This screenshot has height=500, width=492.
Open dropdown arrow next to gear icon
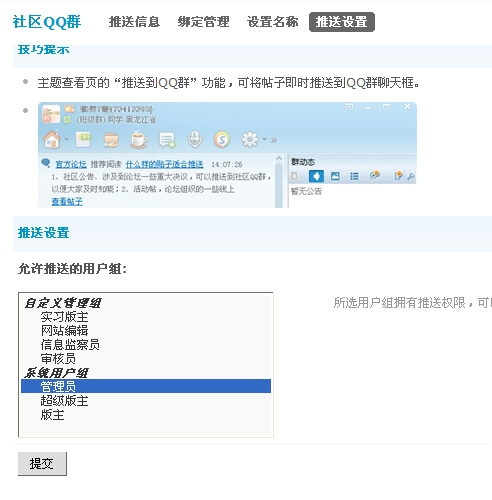264,139
